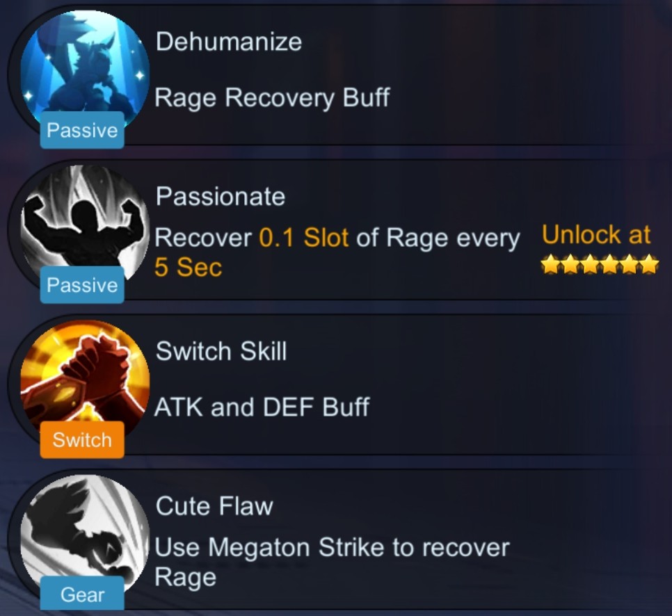Tap the Unlock at label
Image resolution: width=672 pixels, height=616 pixels.
[596, 234]
